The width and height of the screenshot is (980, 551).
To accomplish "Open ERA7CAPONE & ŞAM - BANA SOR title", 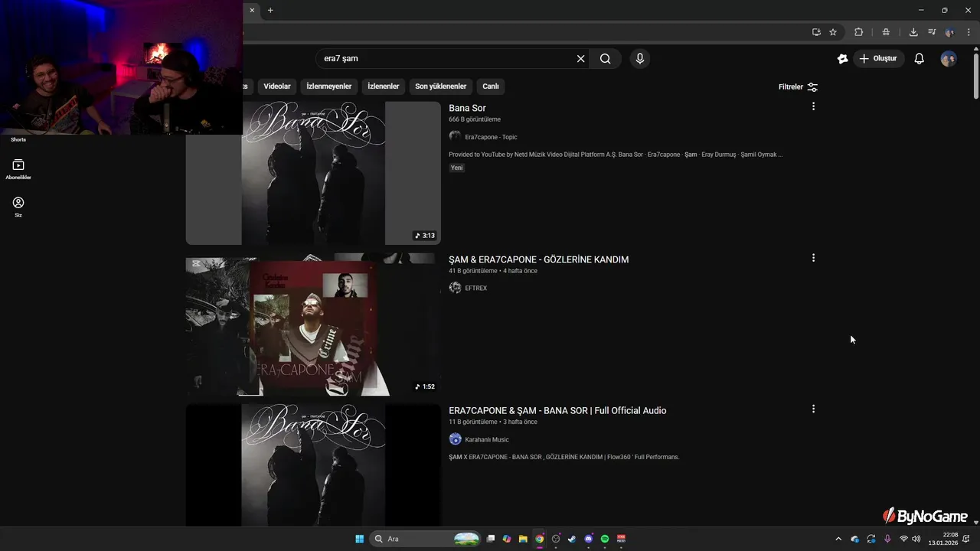I will [557, 411].
